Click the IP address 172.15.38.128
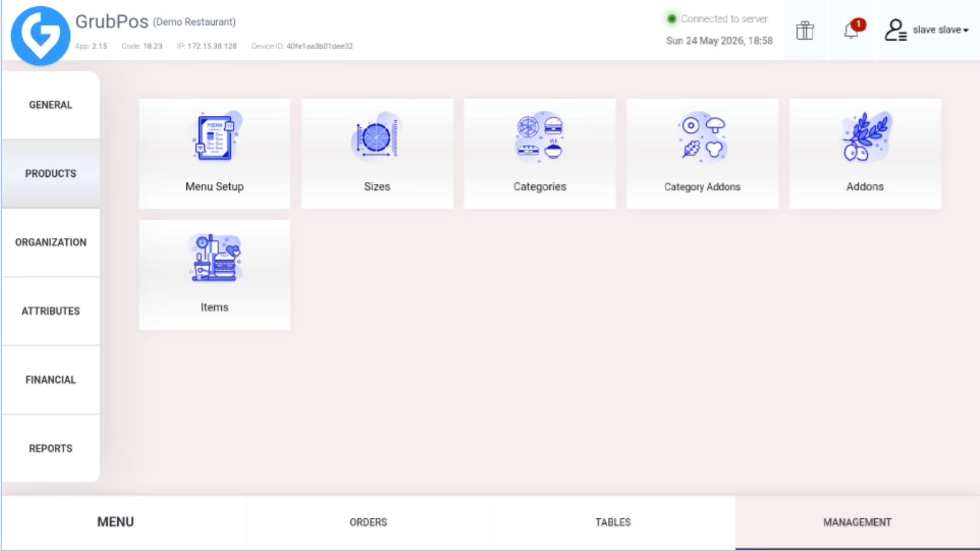Viewport: 980px width, 551px height. [212, 46]
